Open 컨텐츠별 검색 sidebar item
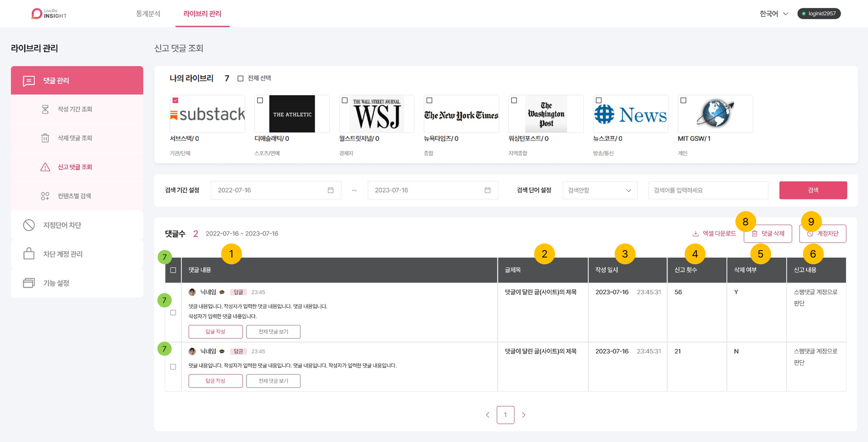 click(74, 196)
